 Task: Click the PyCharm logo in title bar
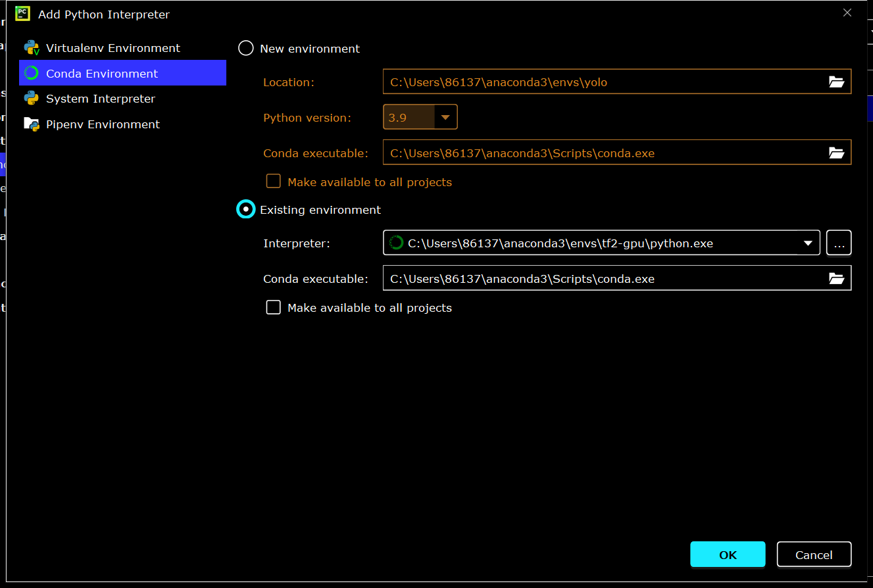[x=23, y=13]
